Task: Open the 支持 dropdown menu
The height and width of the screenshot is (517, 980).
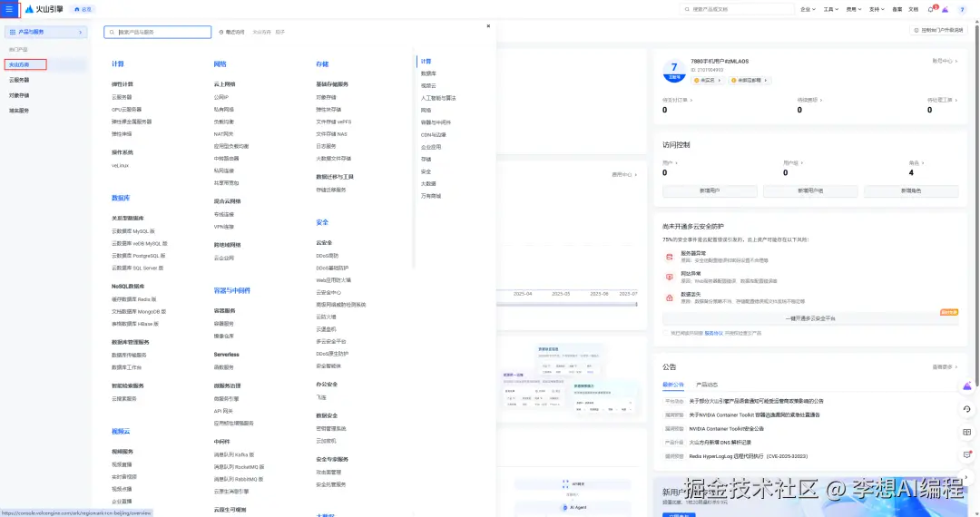Action: tap(877, 9)
